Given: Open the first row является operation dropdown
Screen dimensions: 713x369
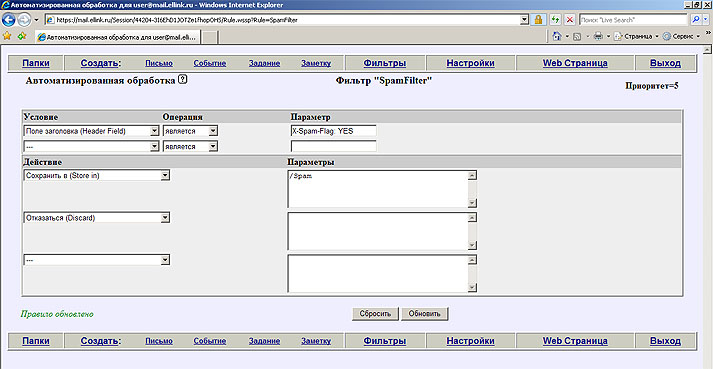Looking at the screenshot, I should (x=190, y=131).
